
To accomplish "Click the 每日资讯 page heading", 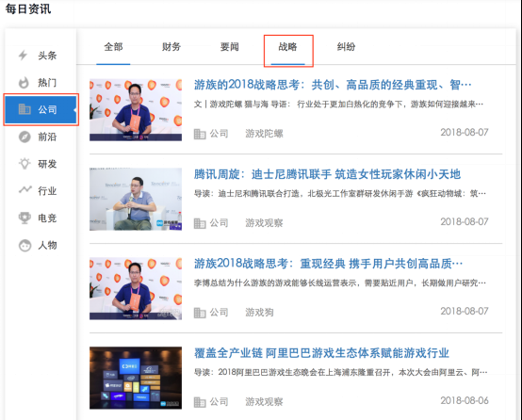I will 28,9.
